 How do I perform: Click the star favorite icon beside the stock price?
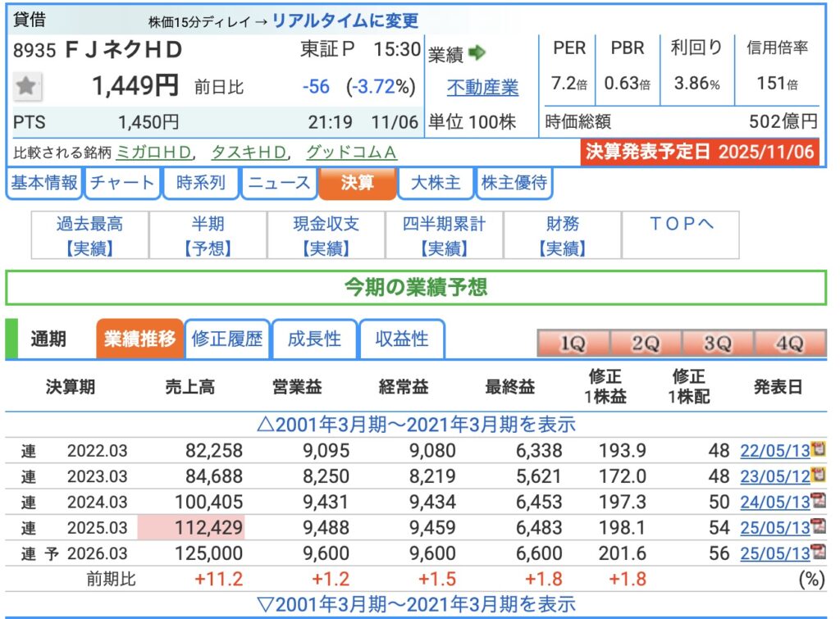(x=29, y=86)
